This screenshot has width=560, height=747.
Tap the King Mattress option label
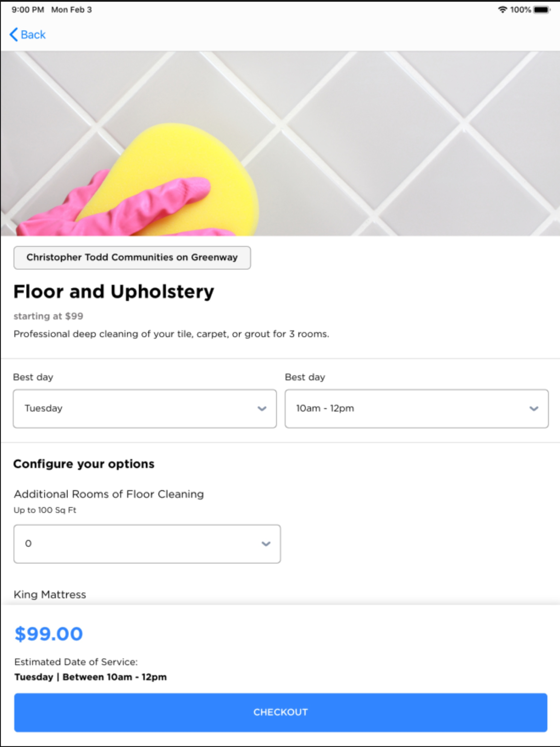click(x=50, y=594)
